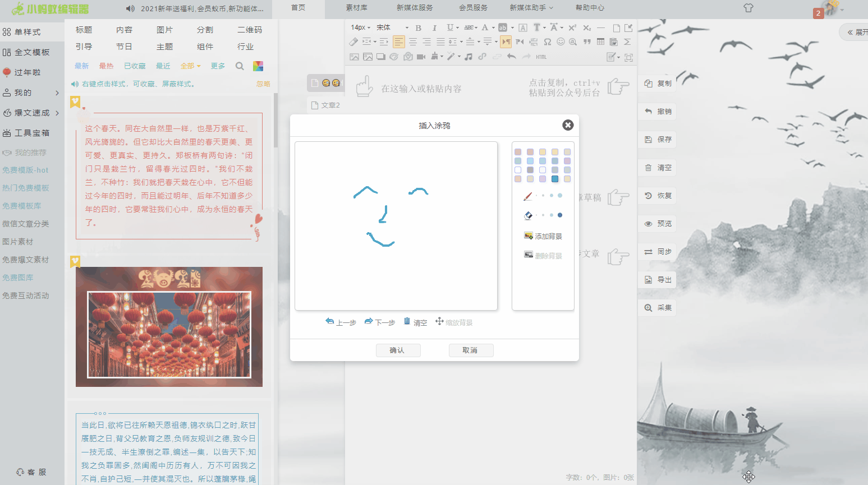Select the 二维码 style category

tap(249, 30)
